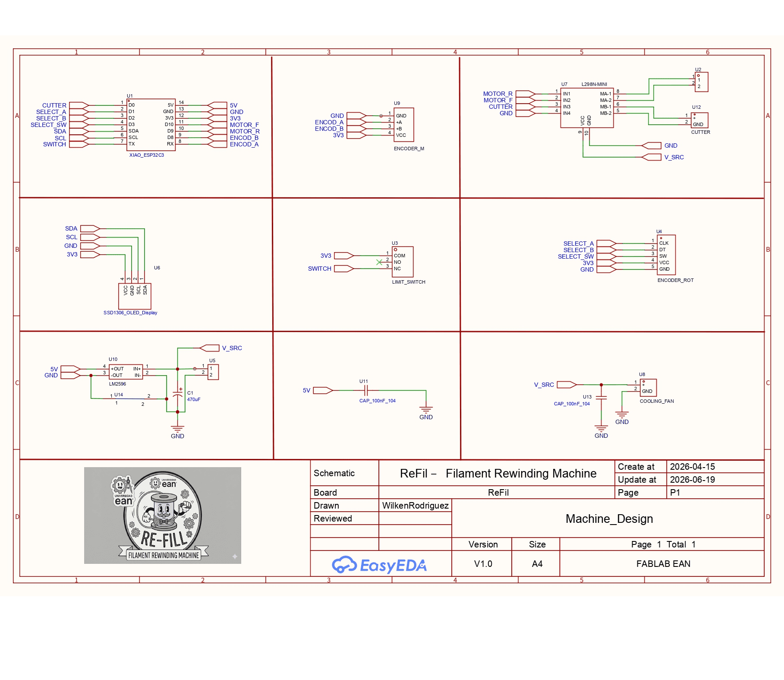Select the XIAO_ESP32C3 component U1 body
Viewport: 784px width, 680px height.
151,125
